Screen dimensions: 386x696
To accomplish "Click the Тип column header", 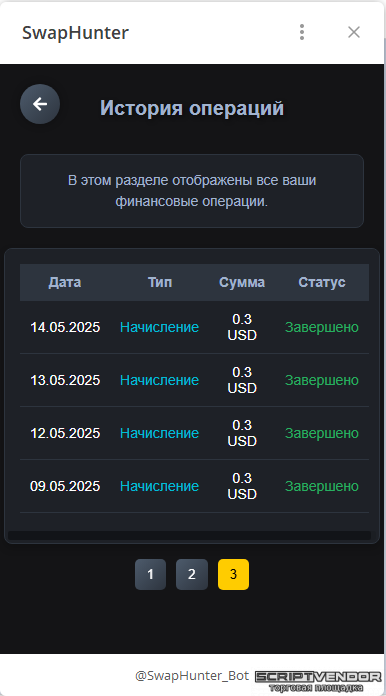I will coord(160,282).
